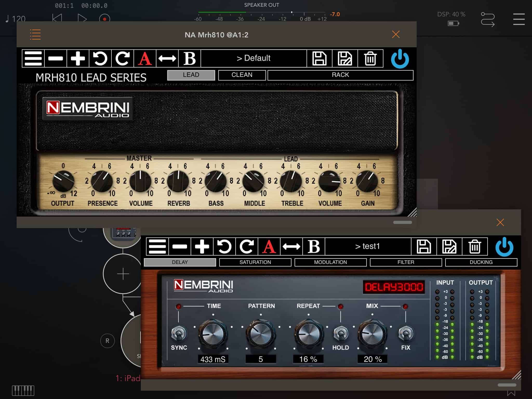Flip the FIX toggle switch
Viewport: 532px width, 399px height.
406,334
